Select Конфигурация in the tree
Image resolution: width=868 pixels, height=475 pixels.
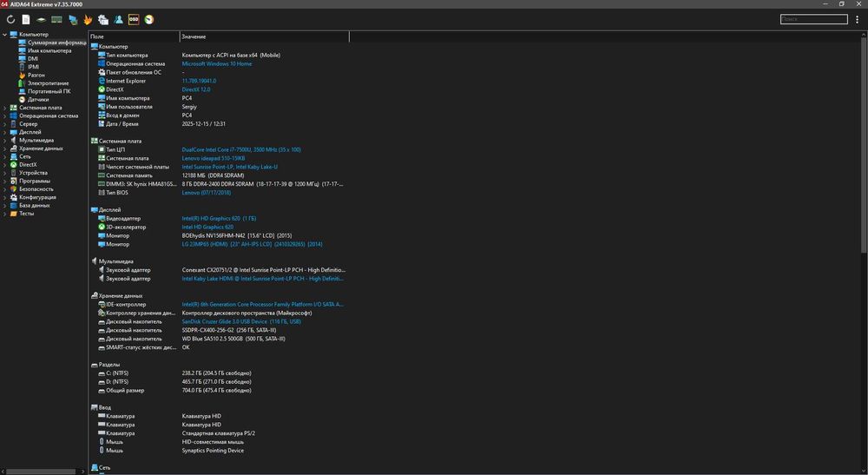pos(37,197)
